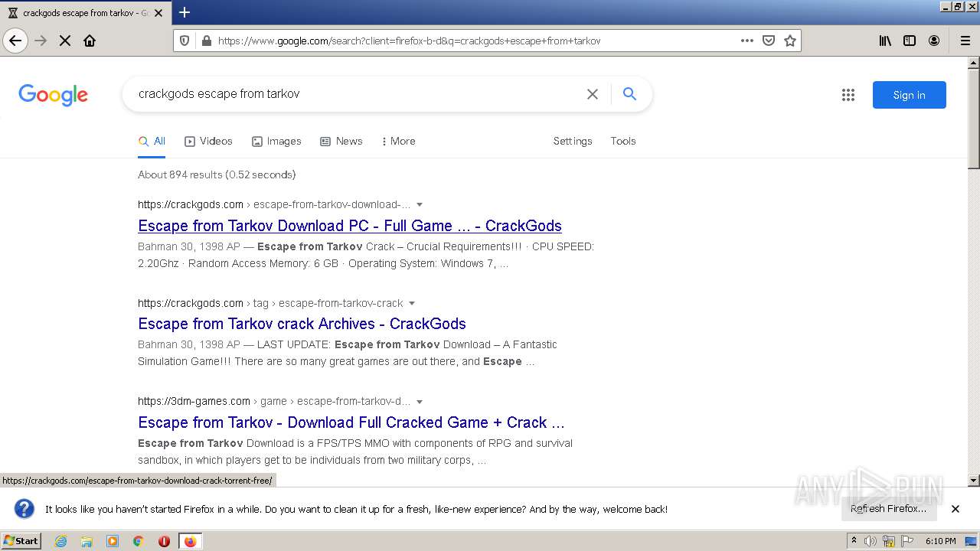Click the 3dm-games.com URL breadcrumb

click(x=274, y=401)
